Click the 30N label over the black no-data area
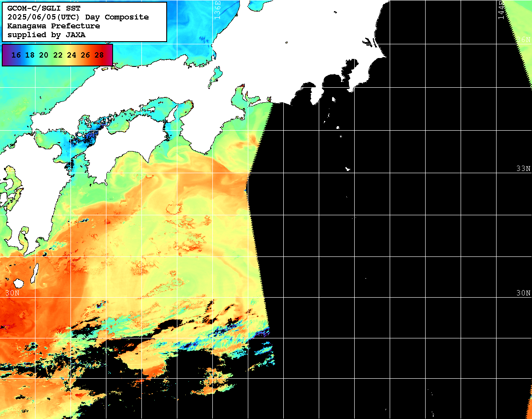 pos(523,293)
